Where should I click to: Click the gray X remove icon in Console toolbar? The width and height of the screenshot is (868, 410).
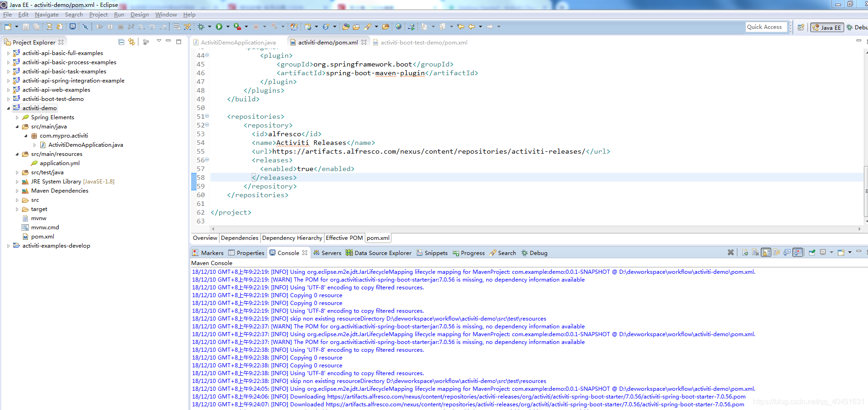731,252
